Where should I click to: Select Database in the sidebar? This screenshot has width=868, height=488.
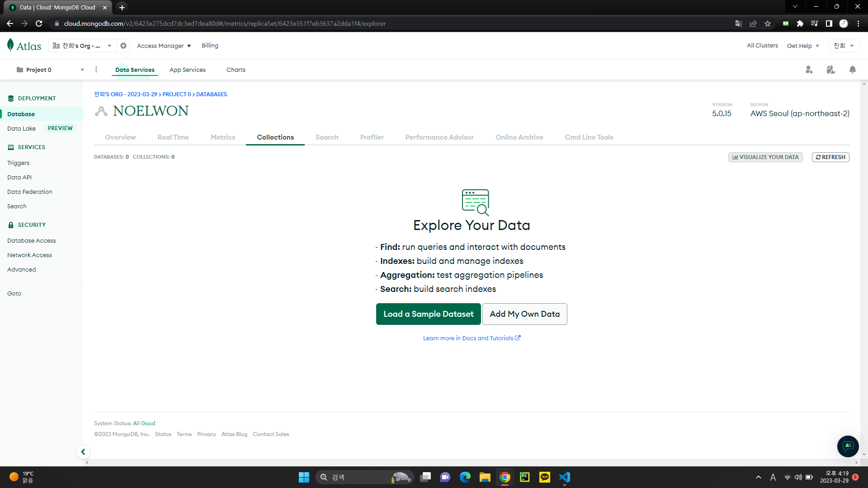[42, 114]
